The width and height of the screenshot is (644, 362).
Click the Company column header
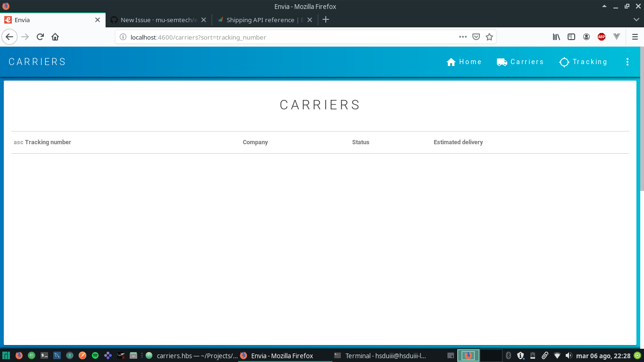[x=255, y=142]
